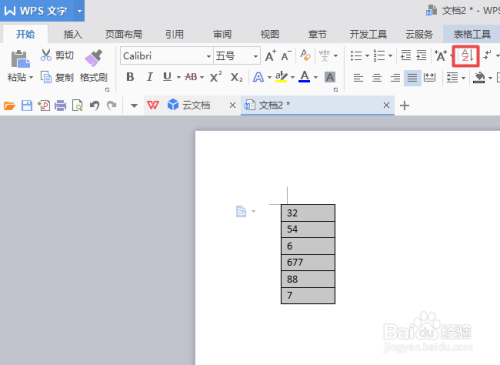Viewport: 500px width, 365px height.
Task: Click the print preview icon
Action: pyautogui.click(x=77, y=106)
